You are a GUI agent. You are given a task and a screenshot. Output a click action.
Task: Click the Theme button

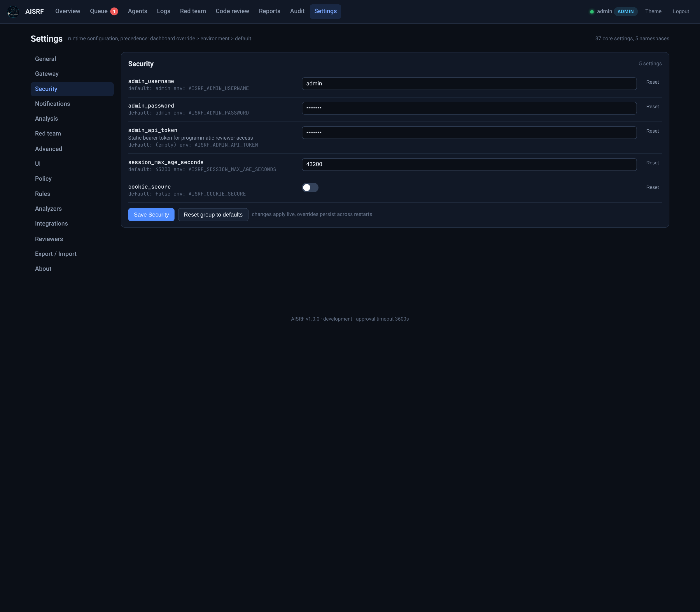pos(653,12)
